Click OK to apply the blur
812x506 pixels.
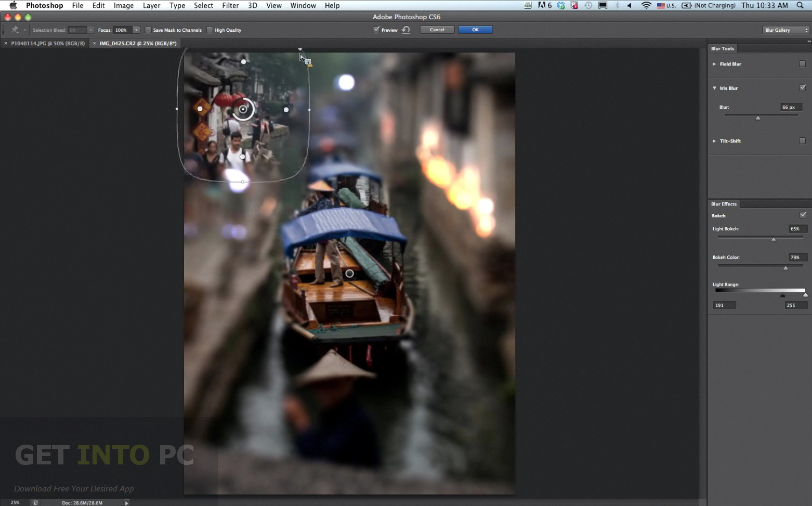475,30
